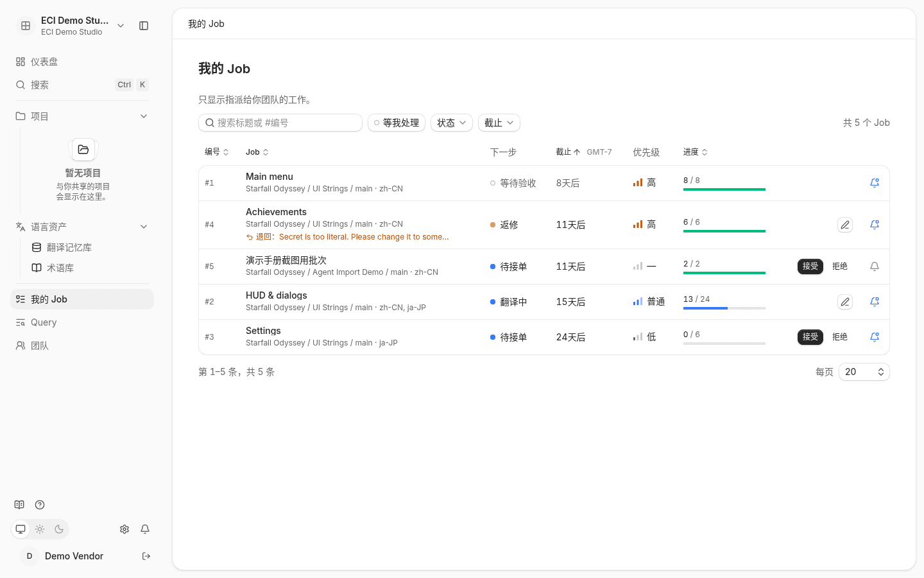Click the ECI Demo Studio workspace logo

(x=26, y=26)
